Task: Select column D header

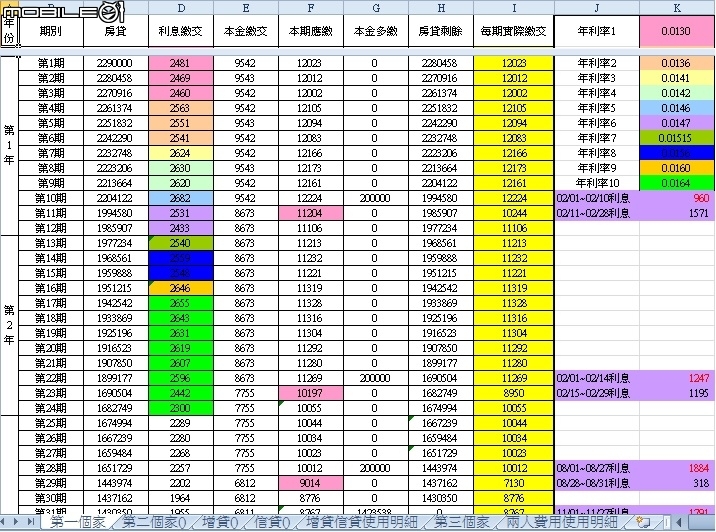Action: click(x=181, y=8)
